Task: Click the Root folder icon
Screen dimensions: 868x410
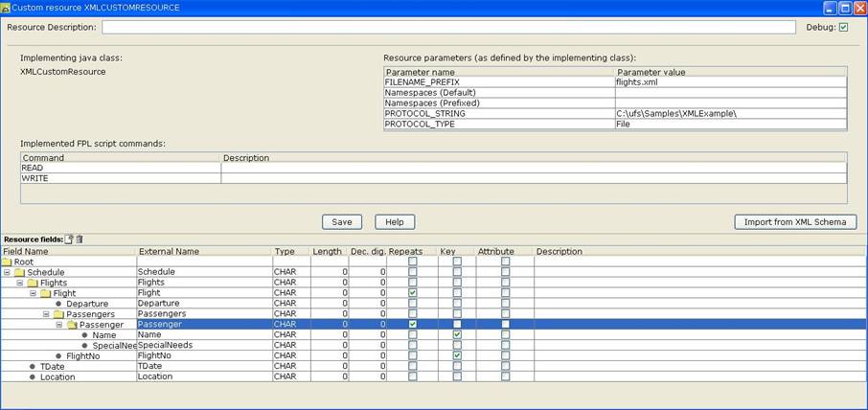Action: [x=7, y=262]
